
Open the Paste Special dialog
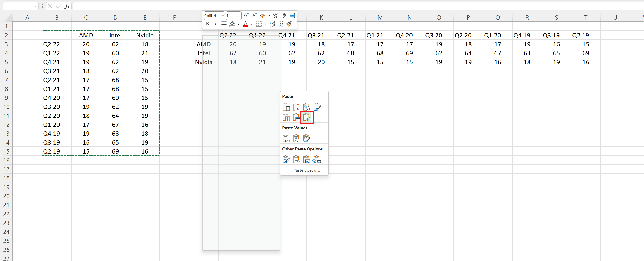306,170
